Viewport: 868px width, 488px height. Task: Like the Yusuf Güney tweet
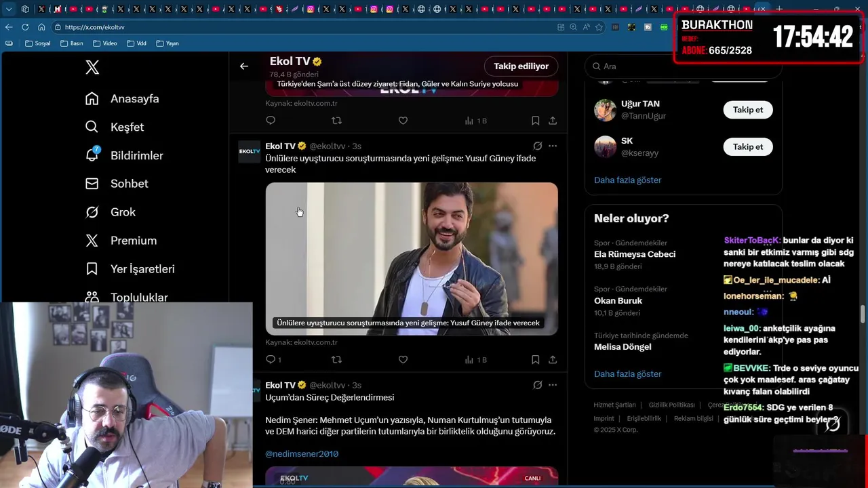403,359
